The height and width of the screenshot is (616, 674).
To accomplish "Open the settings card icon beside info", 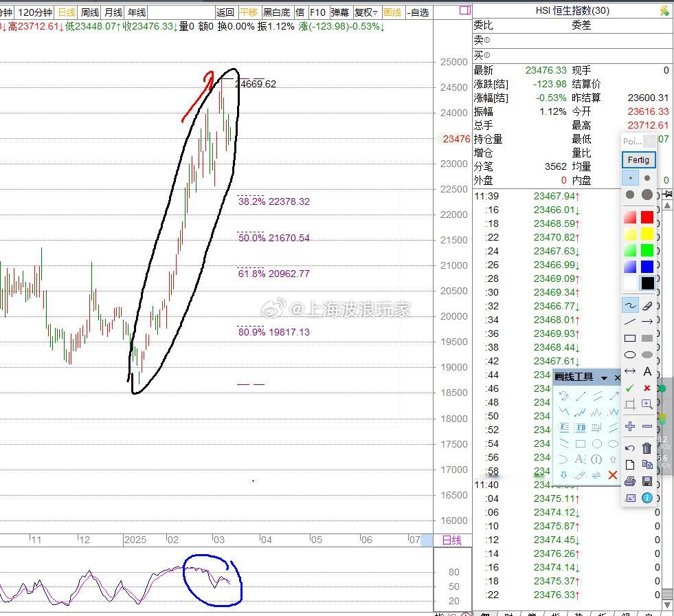I will 630,498.
